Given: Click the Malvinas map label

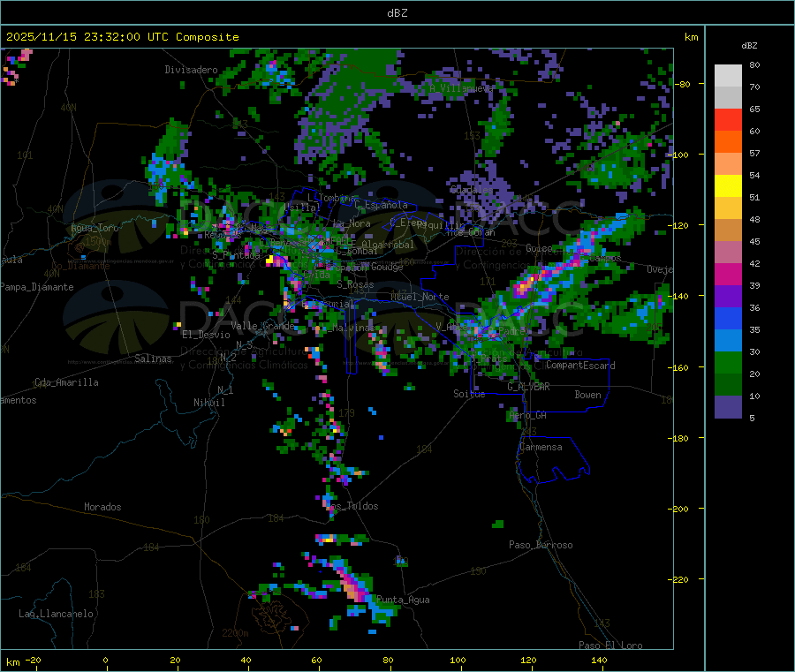Looking at the screenshot, I should [352, 328].
